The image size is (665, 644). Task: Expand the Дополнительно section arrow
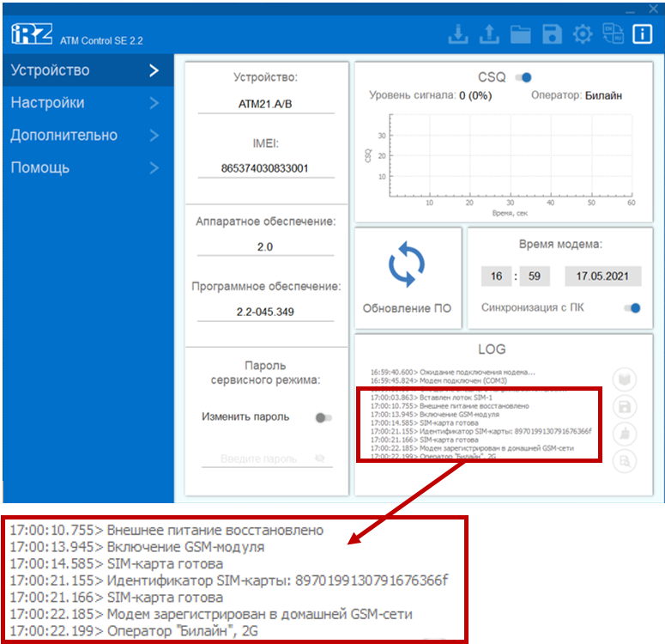(154, 136)
